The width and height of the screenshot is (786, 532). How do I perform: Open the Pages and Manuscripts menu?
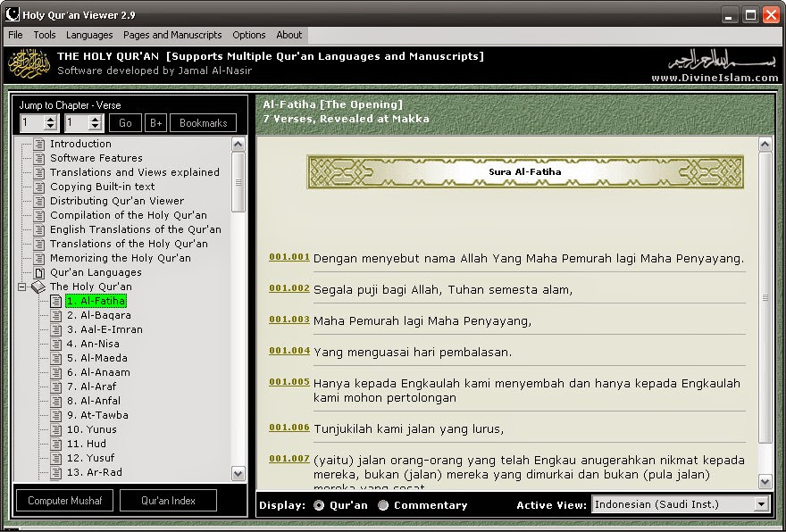coord(172,35)
